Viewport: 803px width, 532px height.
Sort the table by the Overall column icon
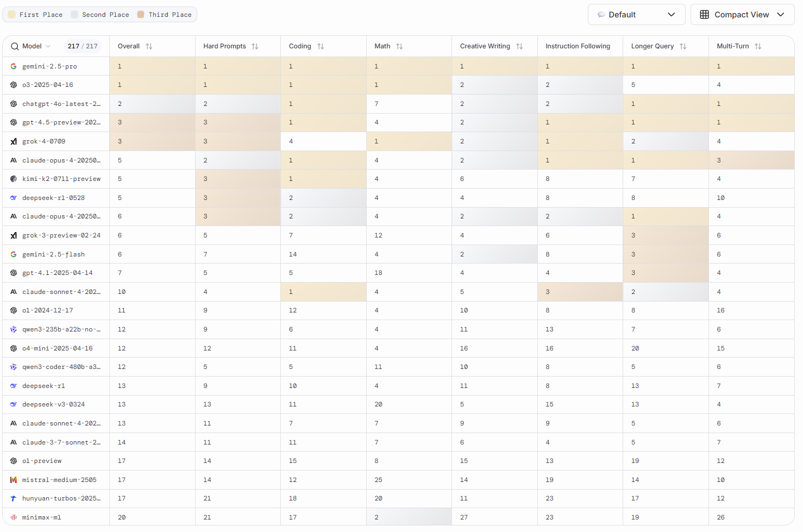[149, 47]
